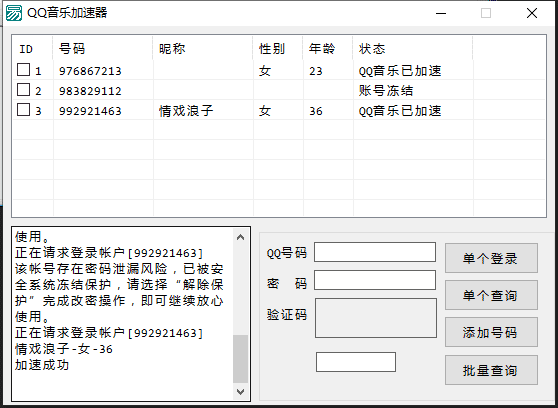Click into the 密码 password field
The height and width of the screenshot is (408, 558).
coord(375,280)
